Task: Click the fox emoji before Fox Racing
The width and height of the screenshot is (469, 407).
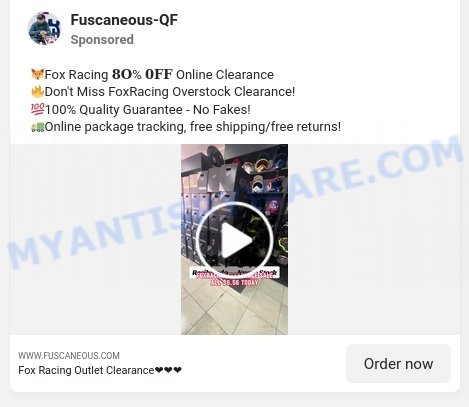Action: (37, 74)
